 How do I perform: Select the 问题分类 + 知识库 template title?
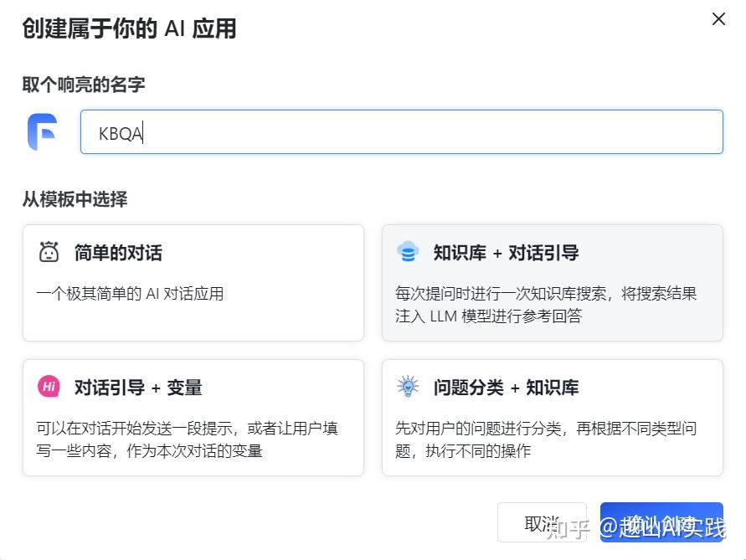[506, 388]
